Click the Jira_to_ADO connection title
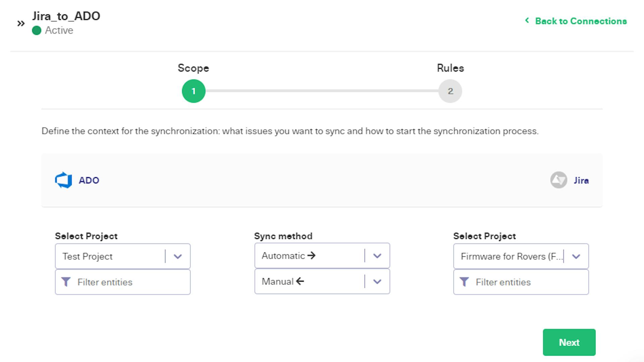This screenshot has height=362, width=644. point(66,16)
